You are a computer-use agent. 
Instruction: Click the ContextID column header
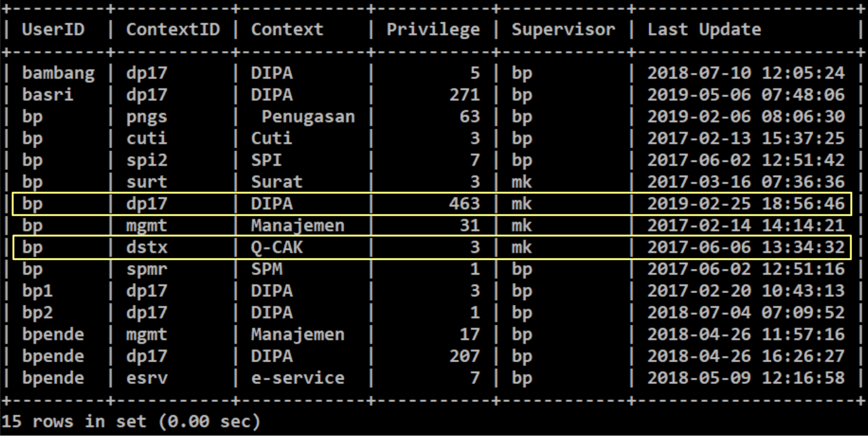click(x=173, y=30)
